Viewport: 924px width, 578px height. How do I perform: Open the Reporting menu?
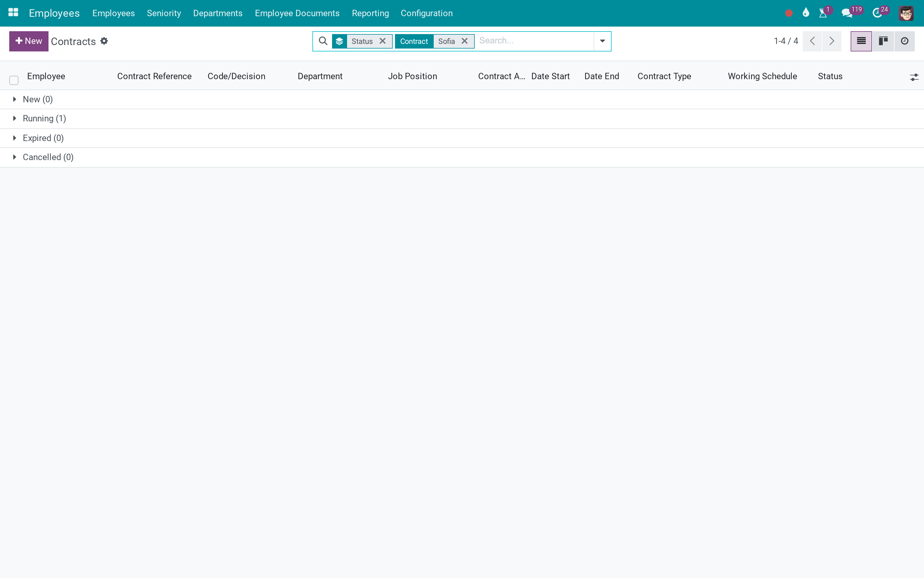tap(370, 13)
